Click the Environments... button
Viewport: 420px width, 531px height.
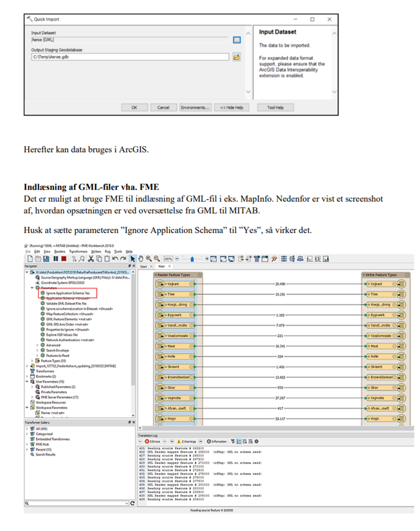[195, 108]
